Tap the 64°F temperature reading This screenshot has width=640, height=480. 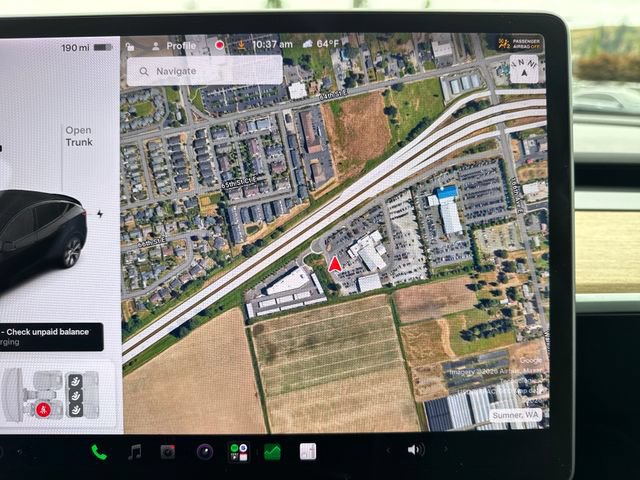pyautogui.click(x=328, y=44)
